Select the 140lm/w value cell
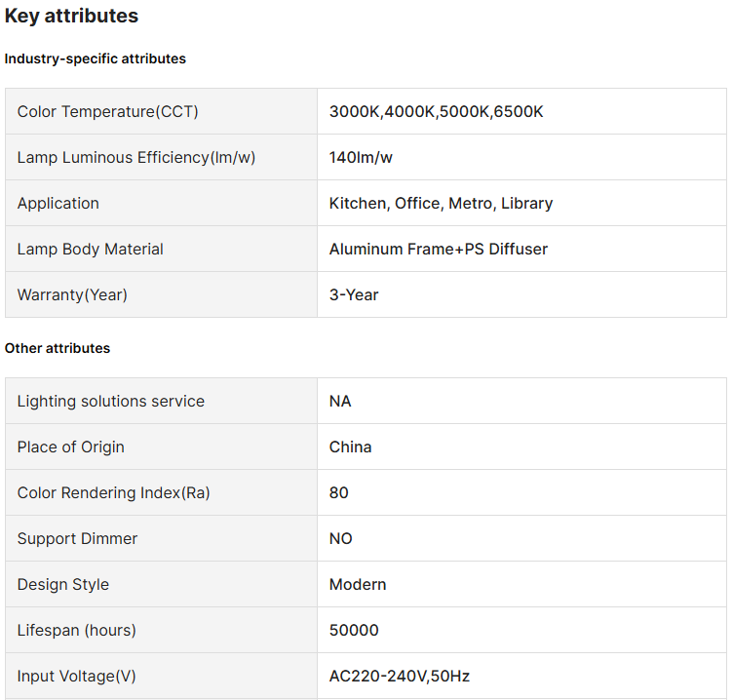The width and height of the screenshot is (733, 700). [361, 158]
